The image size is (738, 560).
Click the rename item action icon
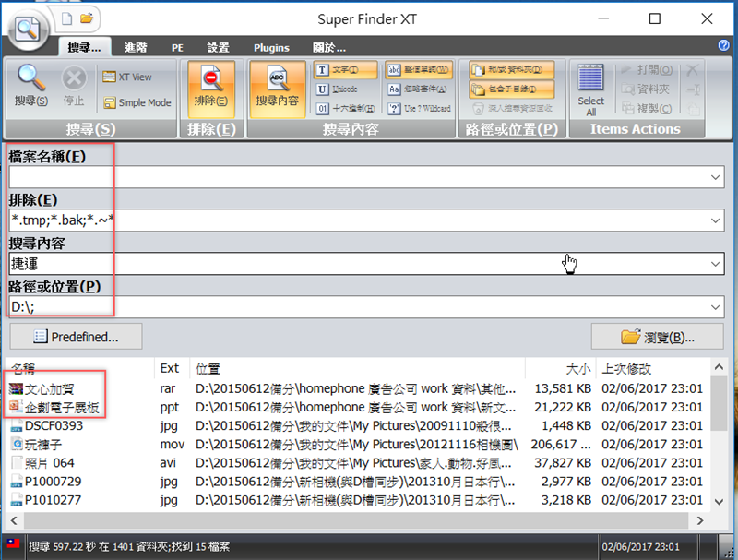pos(694,89)
